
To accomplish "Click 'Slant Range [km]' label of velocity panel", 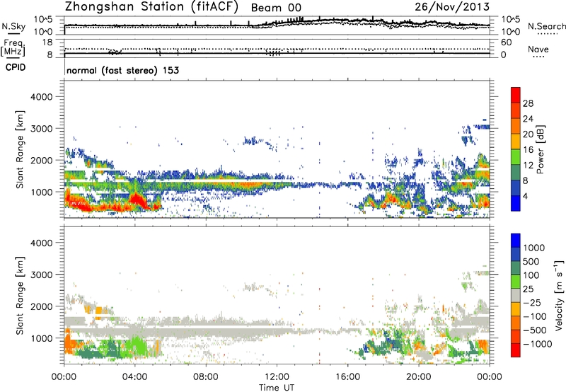I will (x=20, y=296).
